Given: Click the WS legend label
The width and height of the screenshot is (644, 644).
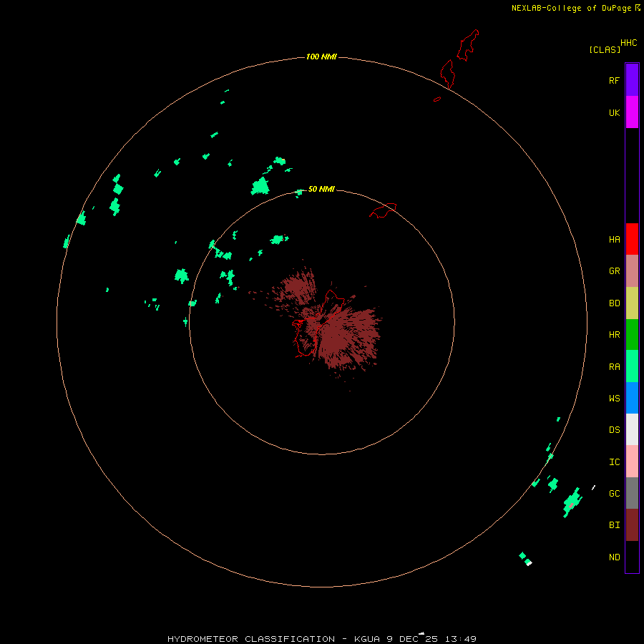Looking at the screenshot, I should [x=614, y=398].
